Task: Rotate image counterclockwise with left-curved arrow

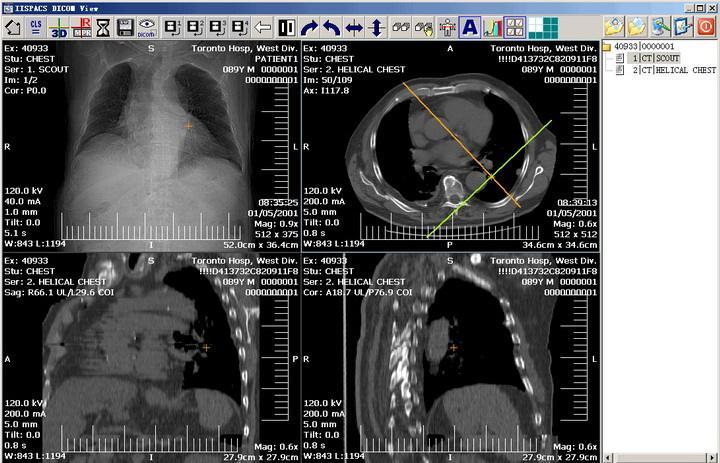Action: 332,28
